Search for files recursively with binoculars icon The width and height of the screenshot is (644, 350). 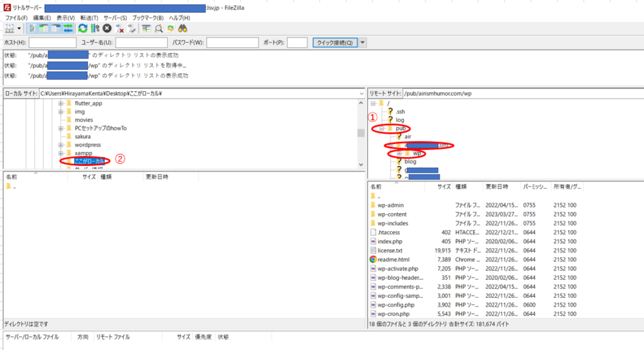tap(182, 28)
